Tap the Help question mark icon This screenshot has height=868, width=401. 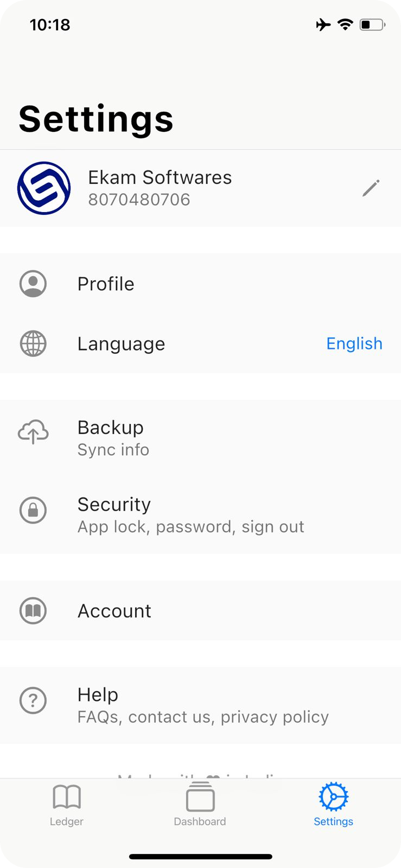point(33,700)
